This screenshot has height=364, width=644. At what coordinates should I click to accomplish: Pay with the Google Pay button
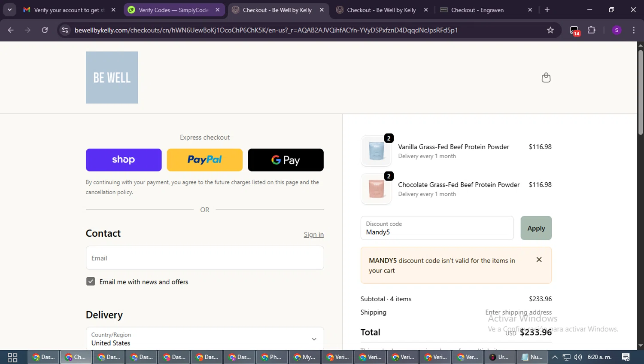286,160
